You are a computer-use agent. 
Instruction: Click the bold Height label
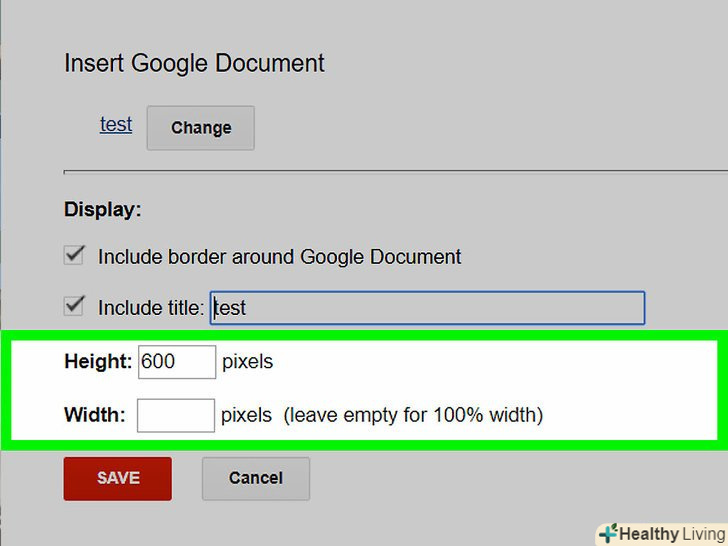[x=98, y=362]
